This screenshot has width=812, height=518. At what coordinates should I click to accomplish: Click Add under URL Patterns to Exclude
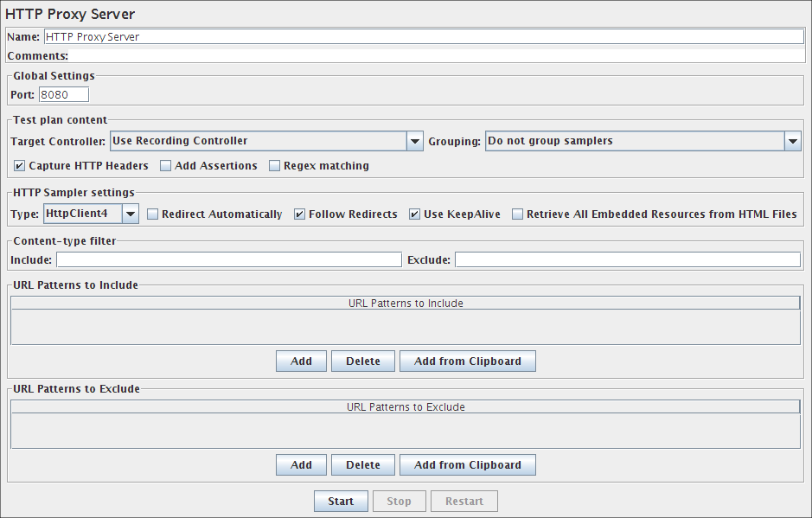[x=301, y=465]
